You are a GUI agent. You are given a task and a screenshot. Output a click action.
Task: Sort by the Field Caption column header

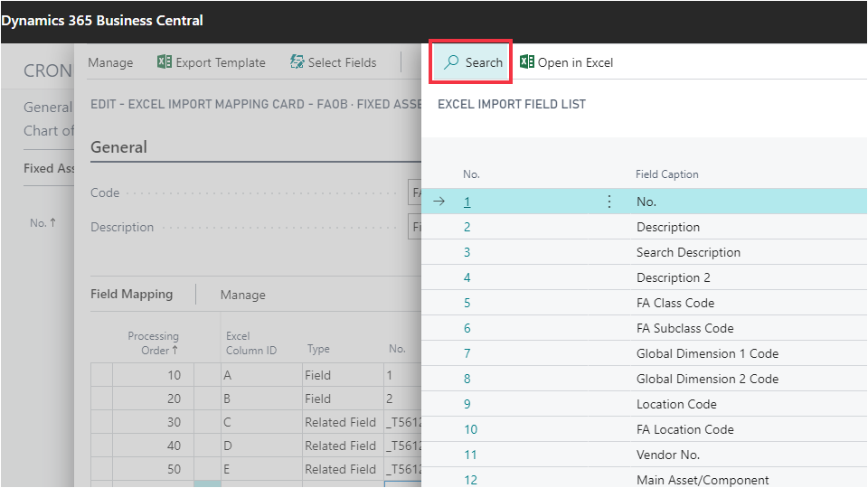pos(667,174)
